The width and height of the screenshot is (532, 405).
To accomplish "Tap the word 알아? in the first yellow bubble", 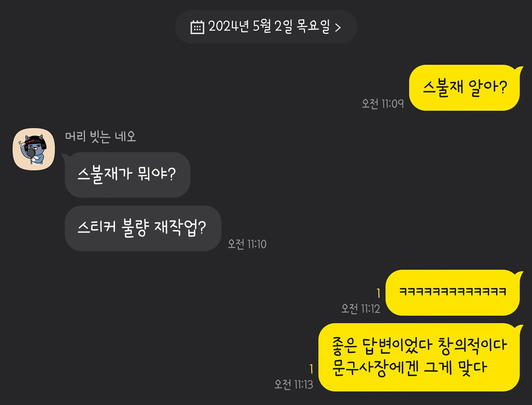I will click(488, 88).
